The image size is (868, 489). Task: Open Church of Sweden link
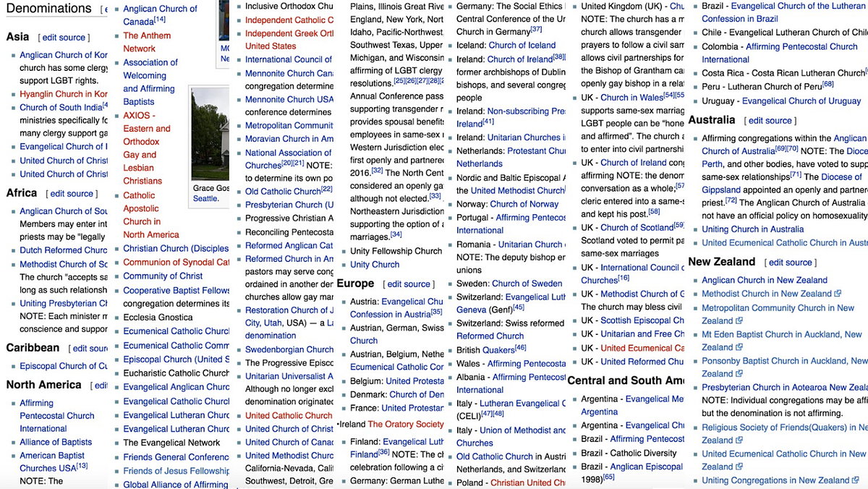point(527,284)
